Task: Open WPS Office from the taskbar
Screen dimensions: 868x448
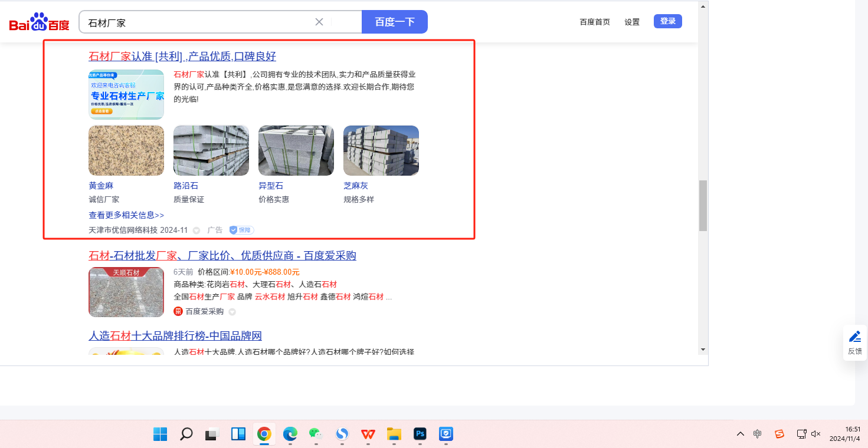Action: [368, 434]
